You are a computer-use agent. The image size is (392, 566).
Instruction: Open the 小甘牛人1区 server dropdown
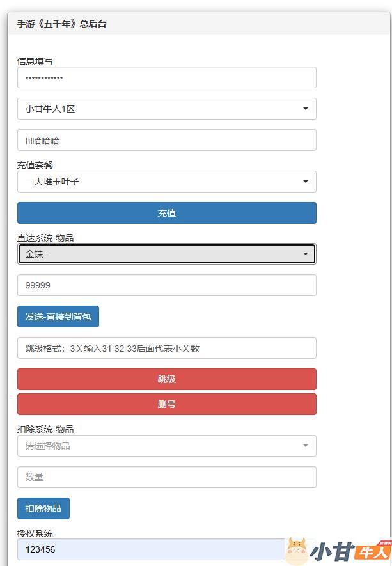click(166, 109)
